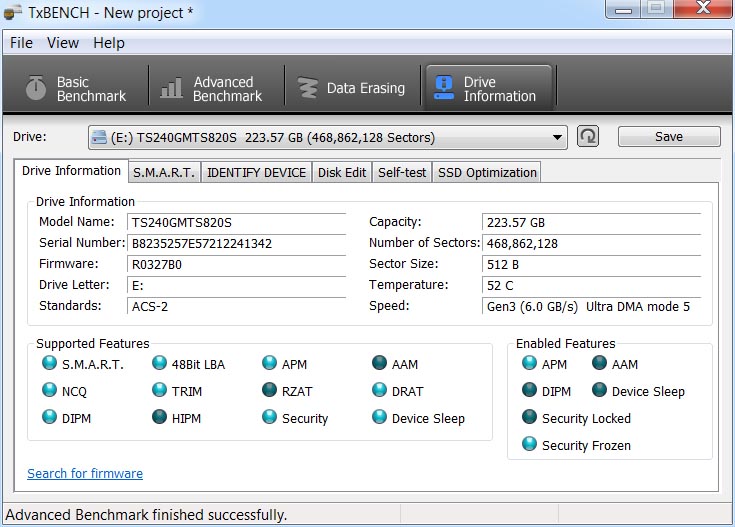Click the bar chart Advanced Benchmark icon

click(x=171, y=88)
